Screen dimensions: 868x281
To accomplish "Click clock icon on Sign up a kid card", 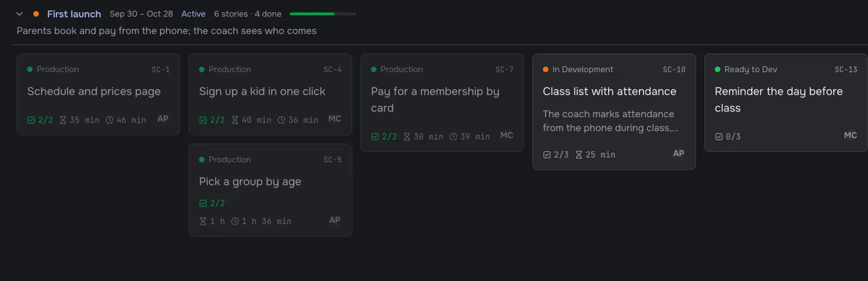I will coord(281,120).
